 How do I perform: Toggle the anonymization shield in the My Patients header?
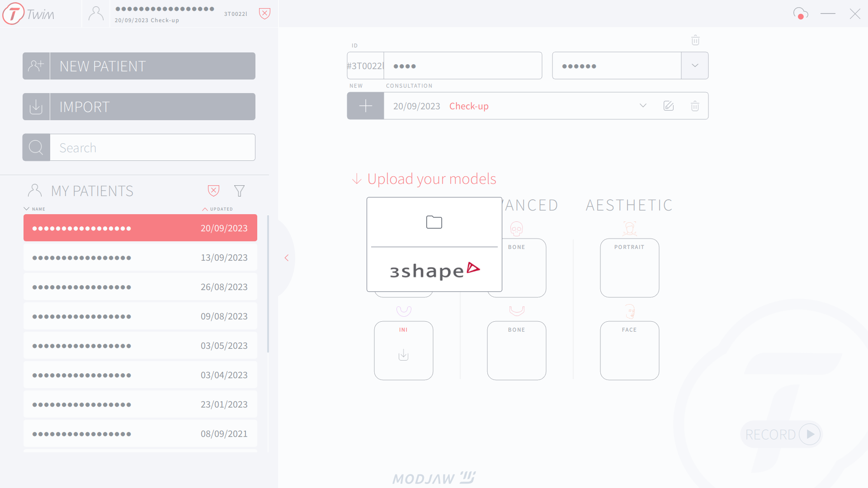click(x=213, y=191)
